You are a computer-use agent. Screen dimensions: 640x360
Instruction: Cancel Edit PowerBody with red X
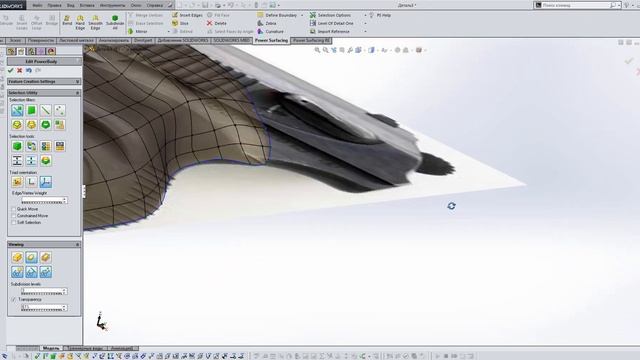point(19,71)
